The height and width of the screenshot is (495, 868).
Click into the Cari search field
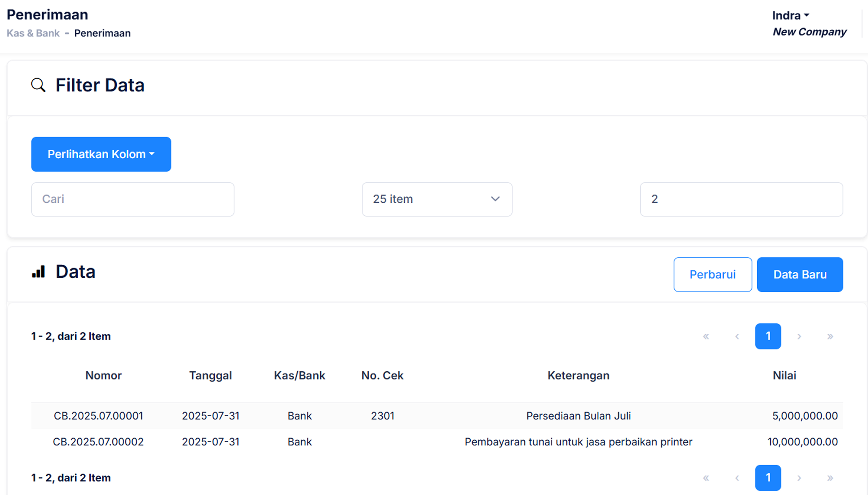(x=132, y=199)
